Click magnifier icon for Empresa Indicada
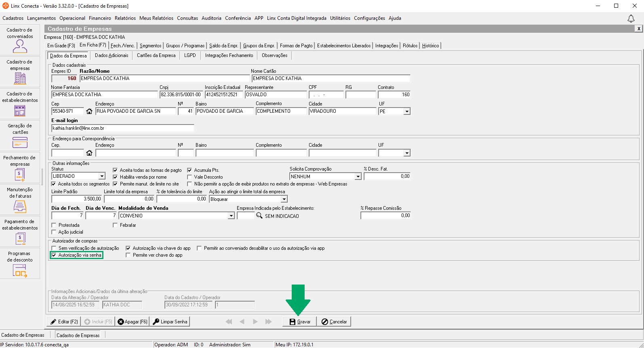The image size is (644, 348). coord(259,216)
